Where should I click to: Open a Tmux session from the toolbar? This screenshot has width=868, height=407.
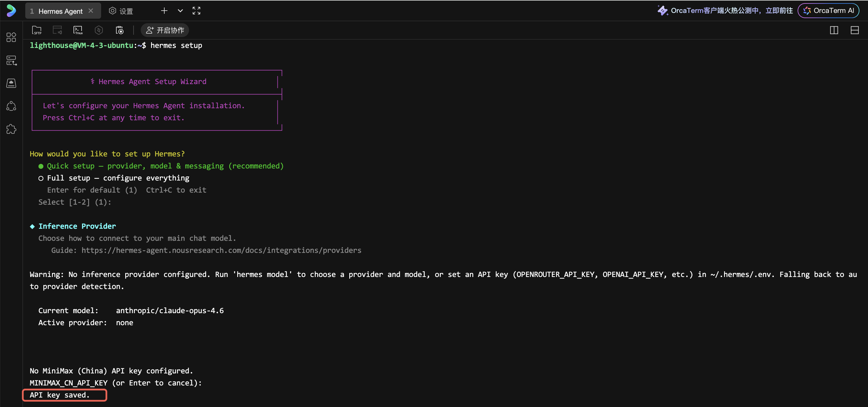[x=78, y=30]
